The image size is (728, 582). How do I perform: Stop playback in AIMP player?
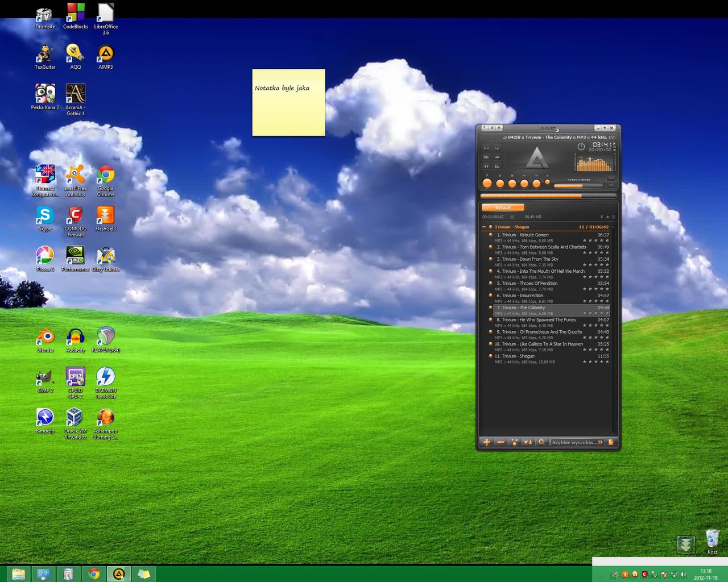[512, 183]
